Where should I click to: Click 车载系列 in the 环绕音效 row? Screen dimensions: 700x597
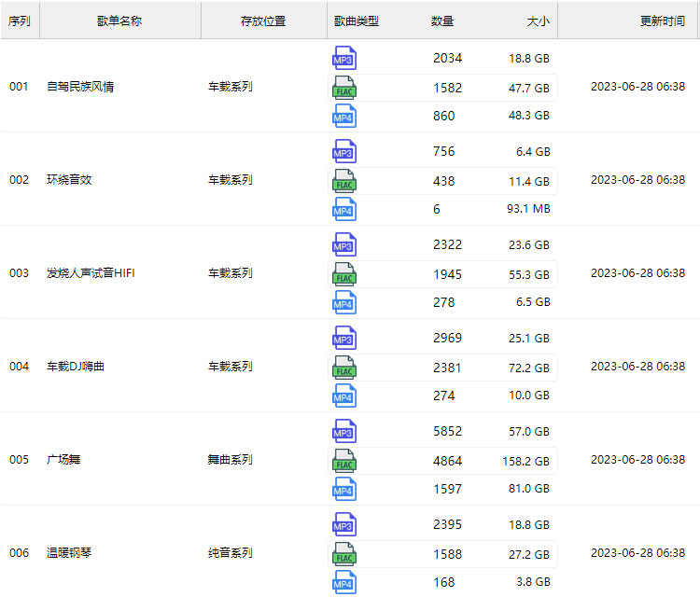click(x=231, y=180)
